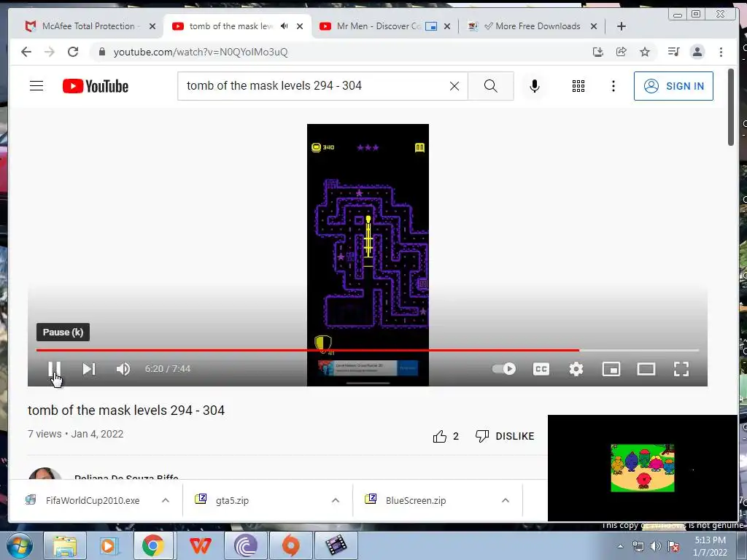Click the SIGN IN button
The height and width of the screenshot is (560, 747).
point(673,86)
